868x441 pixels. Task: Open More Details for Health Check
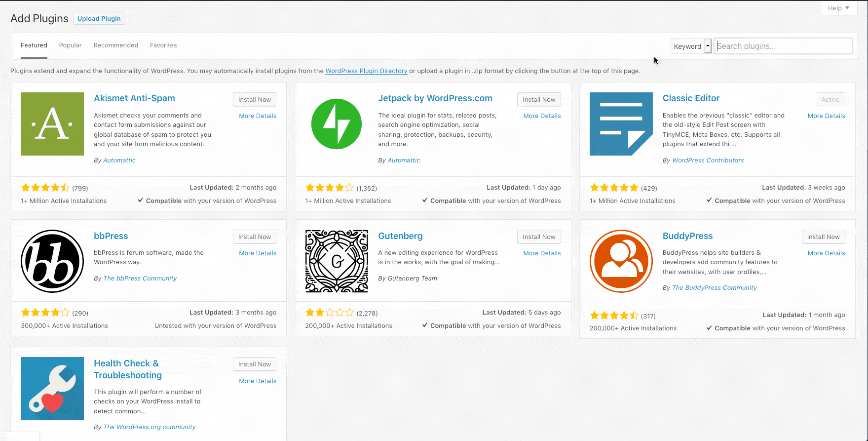click(x=258, y=381)
